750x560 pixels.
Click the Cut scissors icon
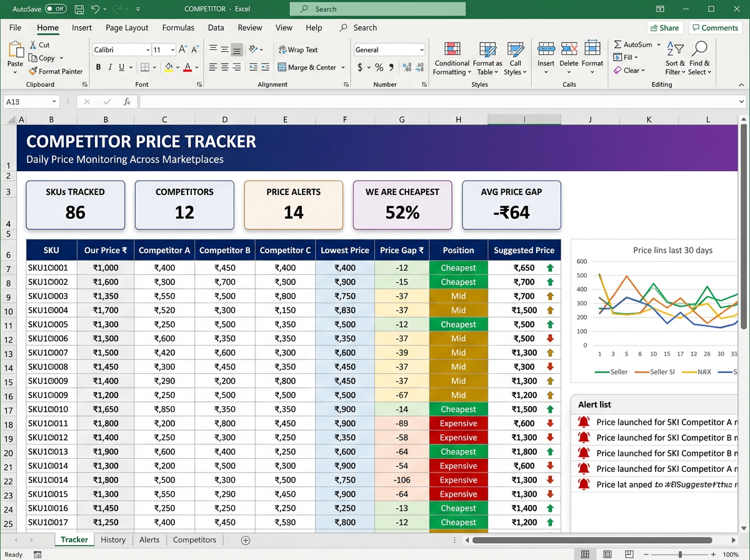(33, 45)
